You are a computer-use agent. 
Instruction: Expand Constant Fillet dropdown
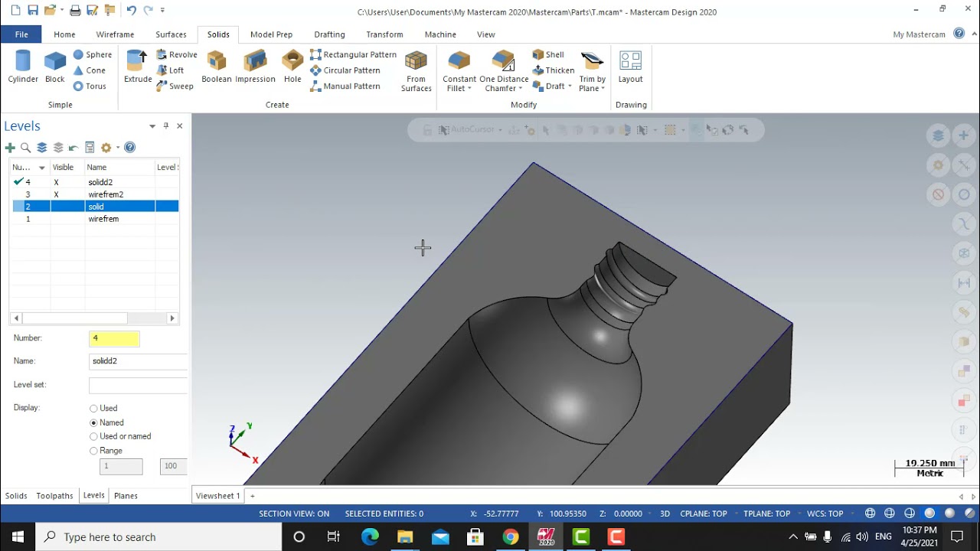pos(469,89)
